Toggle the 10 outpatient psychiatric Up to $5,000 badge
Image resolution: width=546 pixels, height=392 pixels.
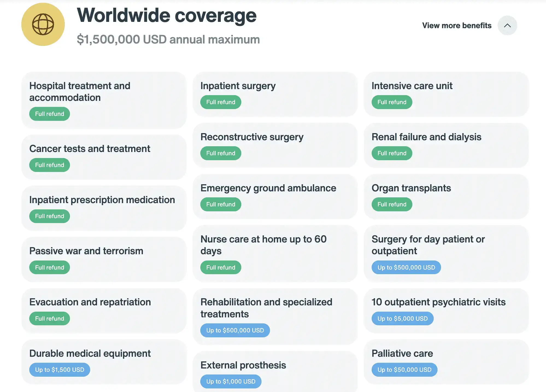point(402,318)
